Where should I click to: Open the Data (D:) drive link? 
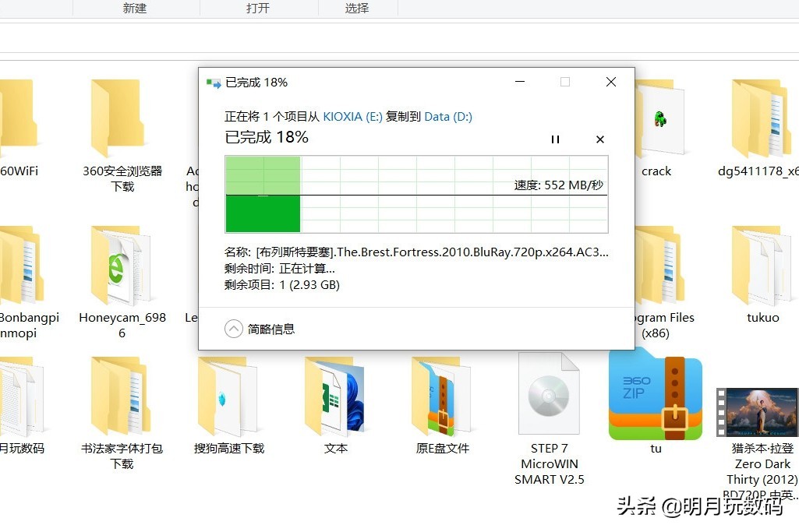[x=447, y=116]
